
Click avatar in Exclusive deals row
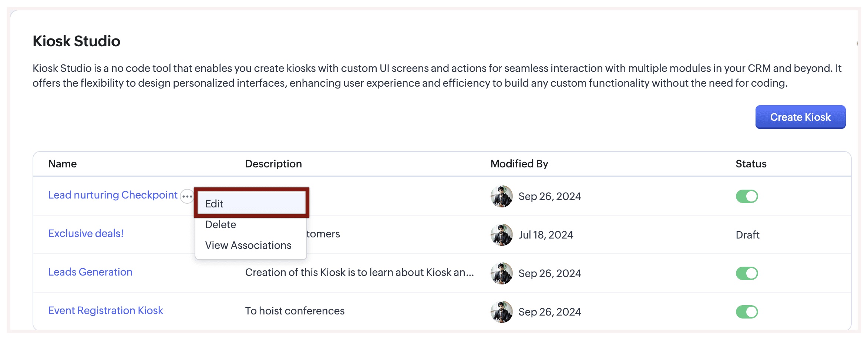pyautogui.click(x=501, y=235)
